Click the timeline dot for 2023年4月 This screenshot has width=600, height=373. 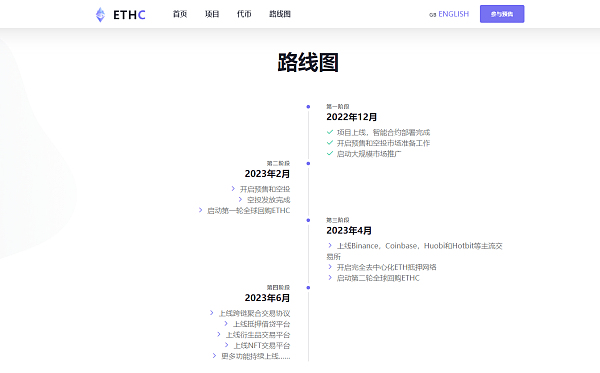(x=308, y=220)
